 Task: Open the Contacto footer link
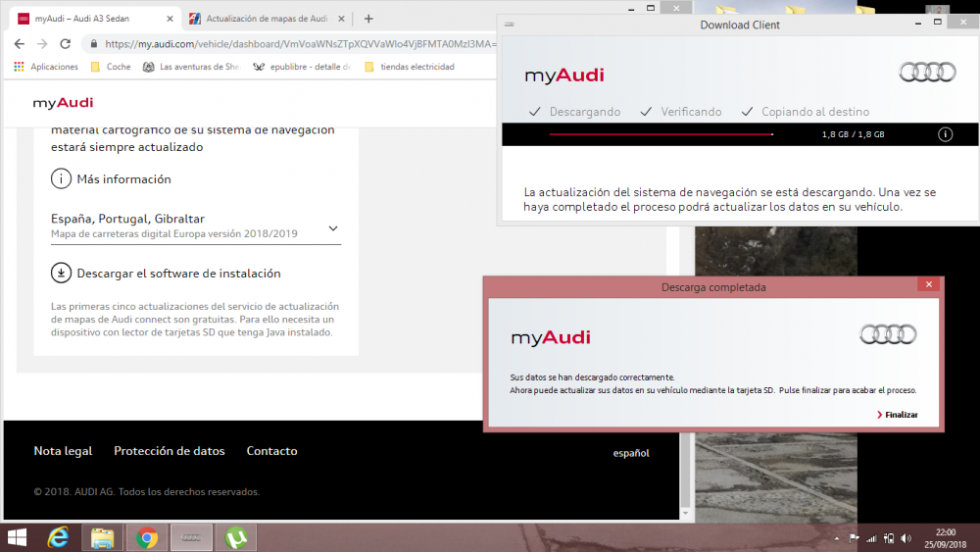coord(271,451)
